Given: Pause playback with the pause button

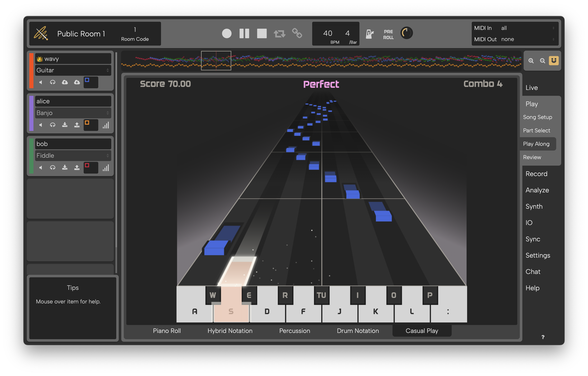Looking at the screenshot, I should tap(244, 33).
